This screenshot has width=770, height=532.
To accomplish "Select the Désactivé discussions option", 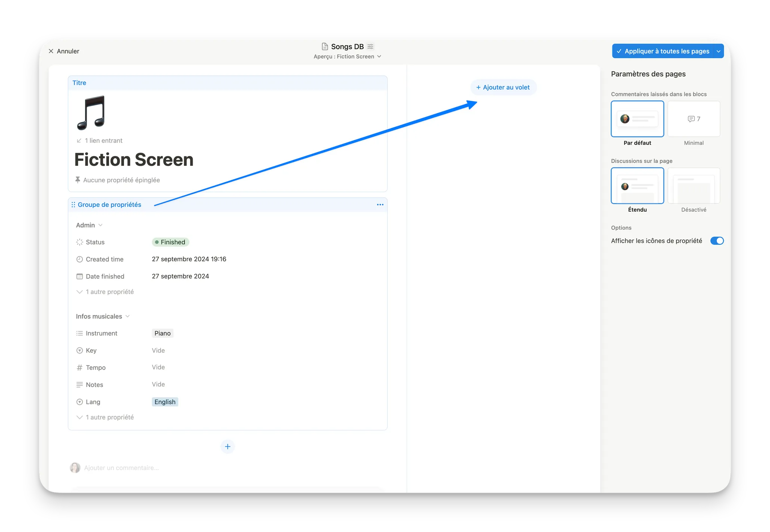I will pos(694,186).
